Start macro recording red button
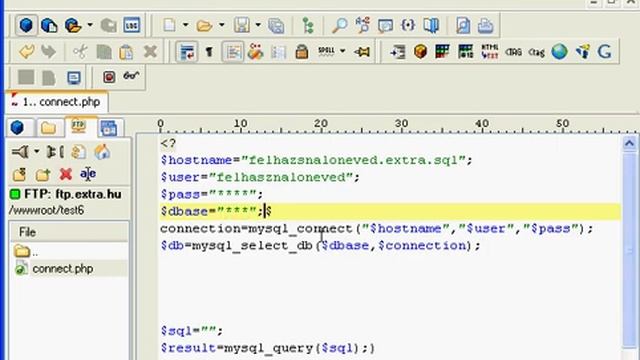 tap(109, 77)
